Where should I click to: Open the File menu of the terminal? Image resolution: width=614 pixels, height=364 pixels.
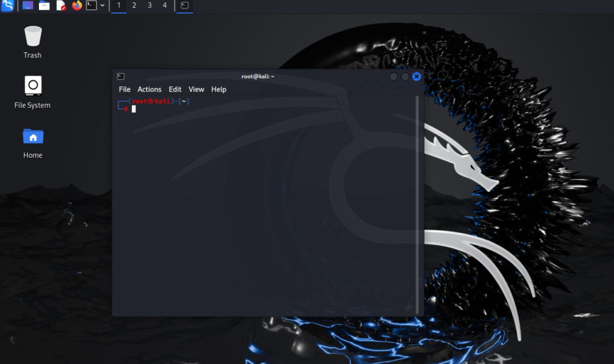click(x=124, y=89)
